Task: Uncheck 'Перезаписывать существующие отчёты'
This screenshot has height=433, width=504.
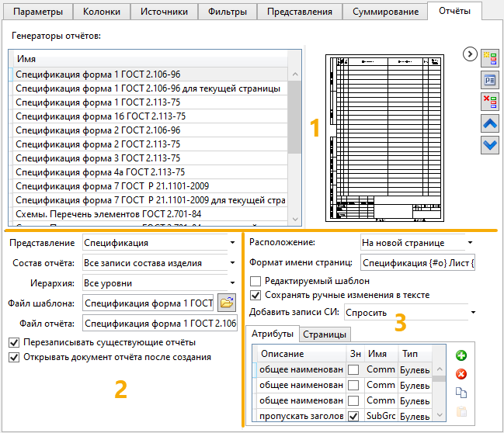Action: coord(14,342)
